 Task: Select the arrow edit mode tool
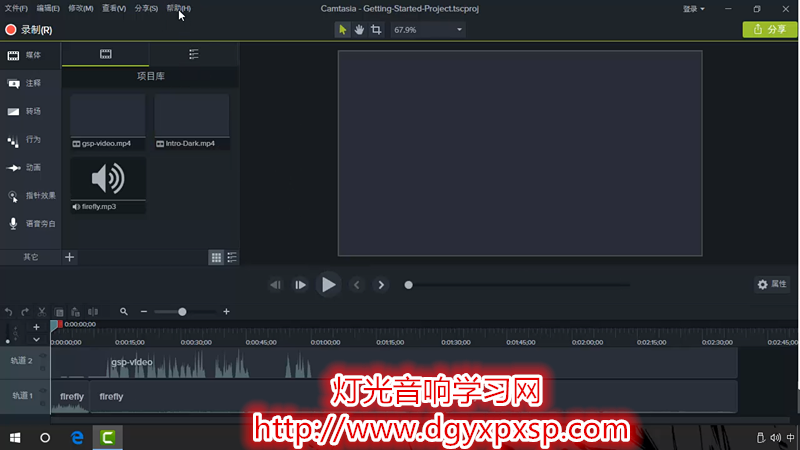342,30
